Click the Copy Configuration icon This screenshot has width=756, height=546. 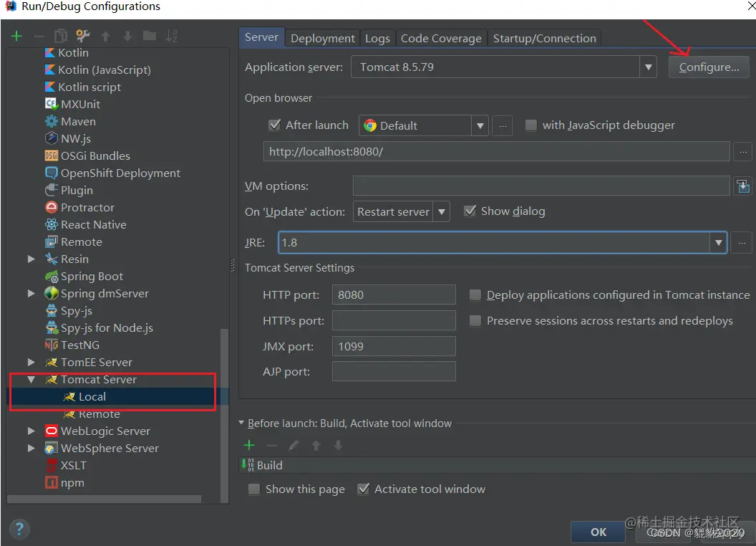tap(61, 36)
